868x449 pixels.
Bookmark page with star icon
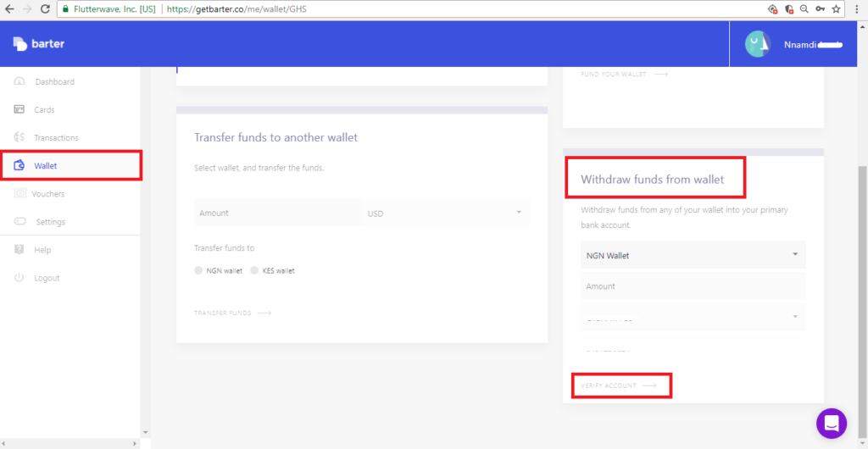836,9
